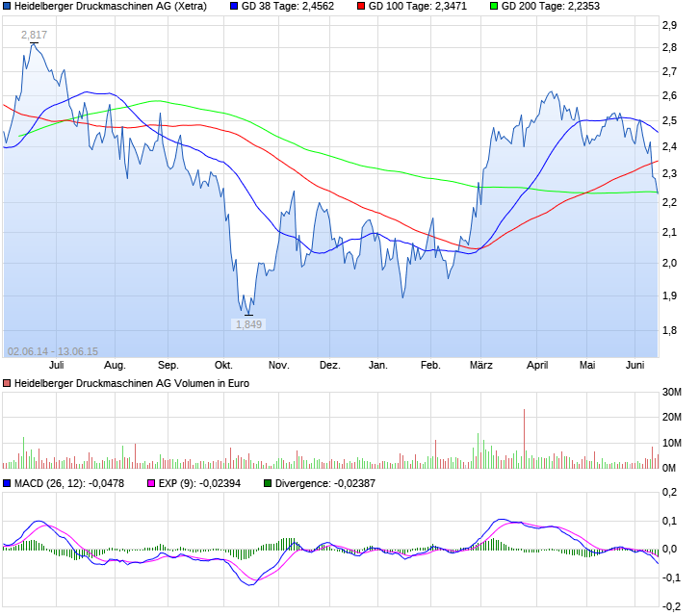Click the red Volumen in Euro swatch

(x=7, y=383)
